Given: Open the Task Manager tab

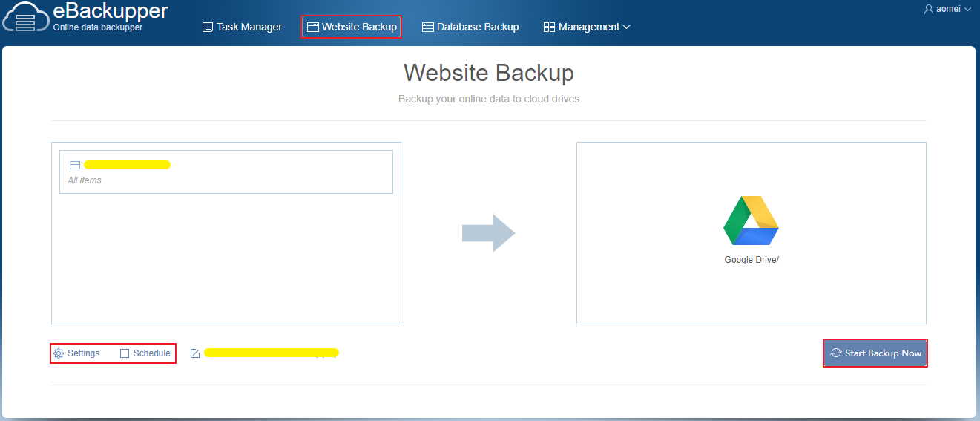Looking at the screenshot, I should pyautogui.click(x=242, y=27).
